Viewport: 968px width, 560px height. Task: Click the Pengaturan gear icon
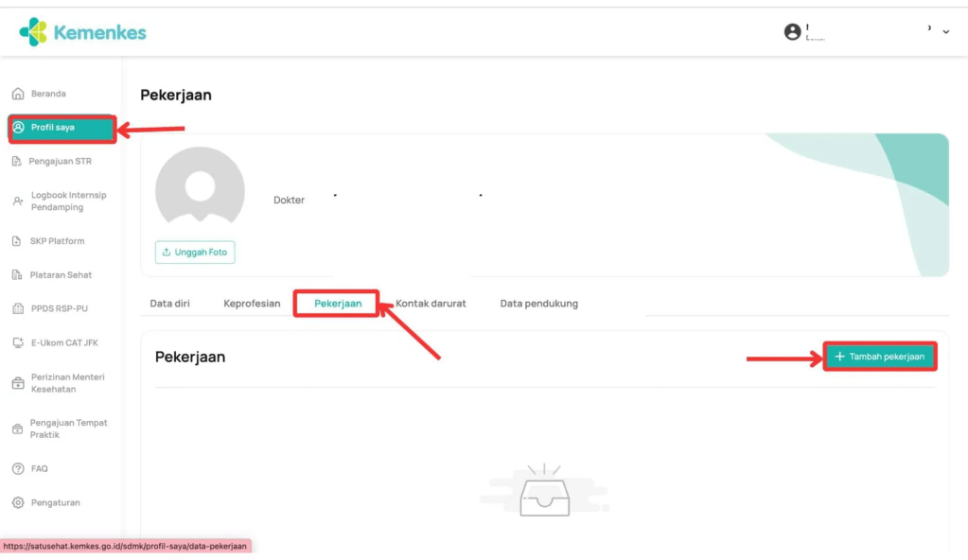[17, 503]
